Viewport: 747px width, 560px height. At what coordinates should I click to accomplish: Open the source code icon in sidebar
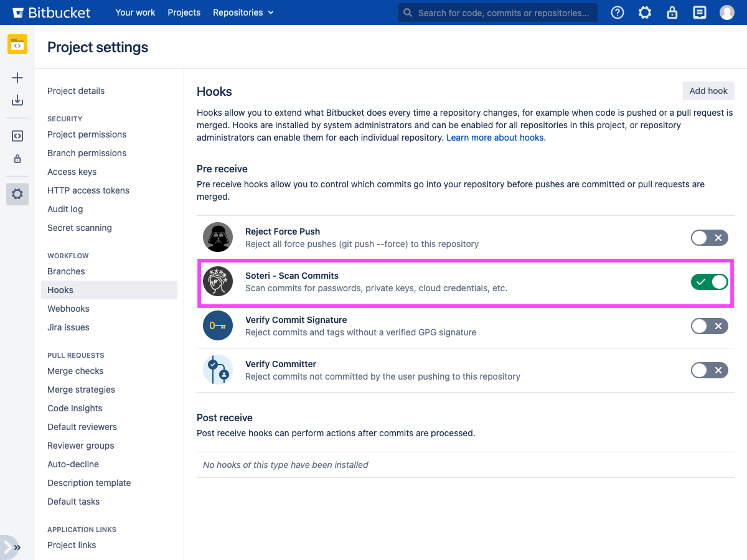point(17,136)
